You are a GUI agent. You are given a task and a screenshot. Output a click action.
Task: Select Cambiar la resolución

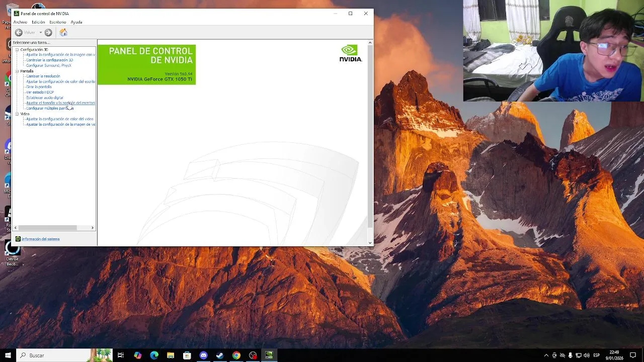(x=43, y=76)
